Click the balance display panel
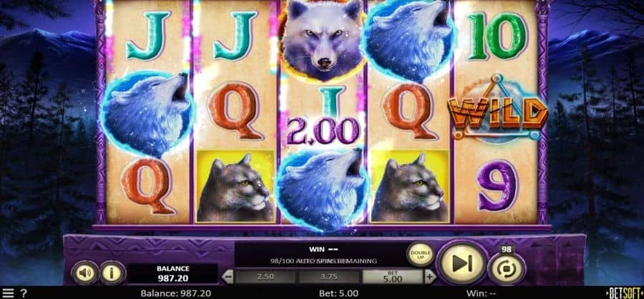Screen dimensions: 644x299 pyautogui.click(x=173, y=273)
